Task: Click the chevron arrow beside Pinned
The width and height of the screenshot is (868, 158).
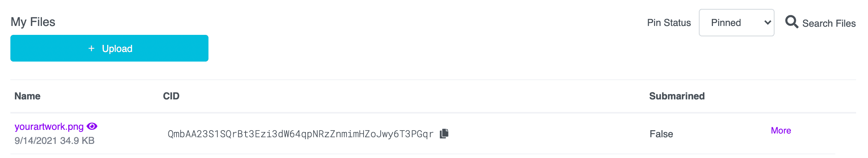Action: [767, 23]
